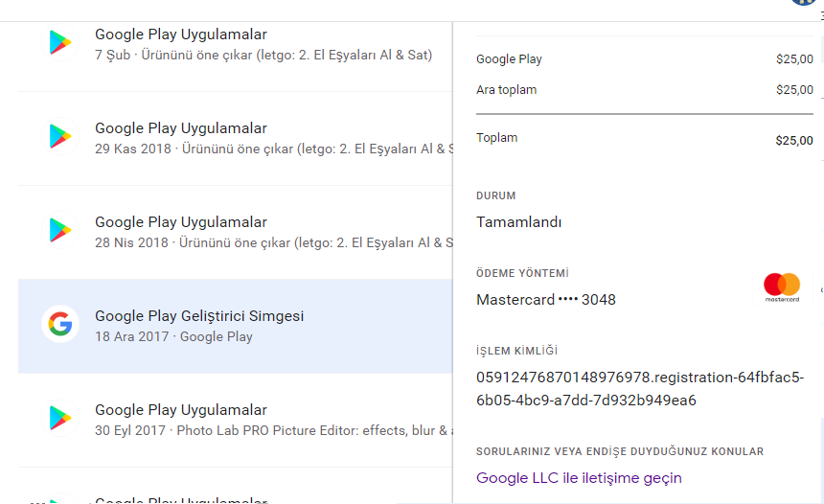
Task: Click Play icon of 30 Eyl 2017 transaction
Action: [60, 418]
